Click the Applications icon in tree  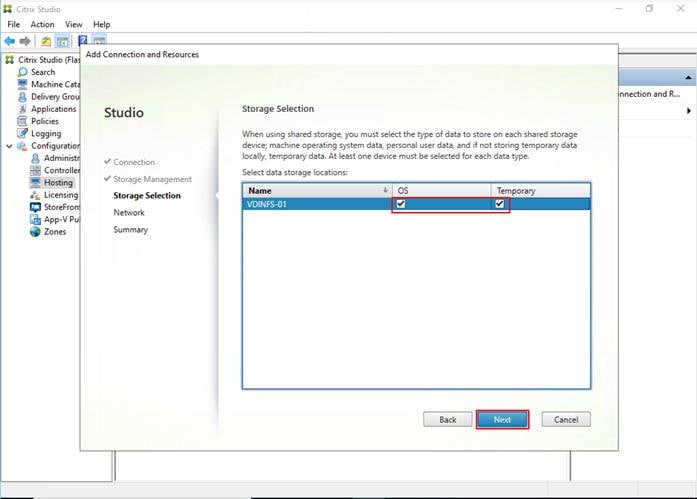click(23, 109)
